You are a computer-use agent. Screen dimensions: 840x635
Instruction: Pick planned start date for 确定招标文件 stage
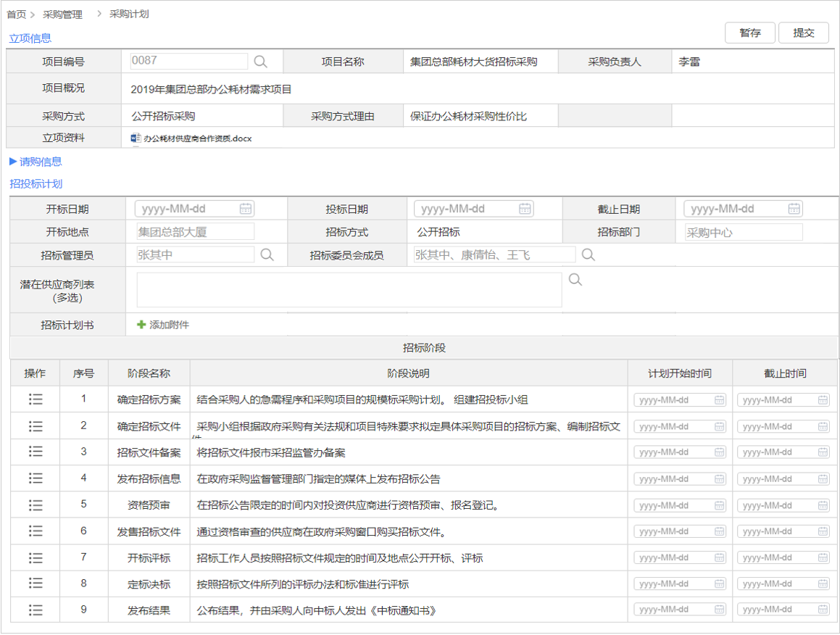[680, 426]
